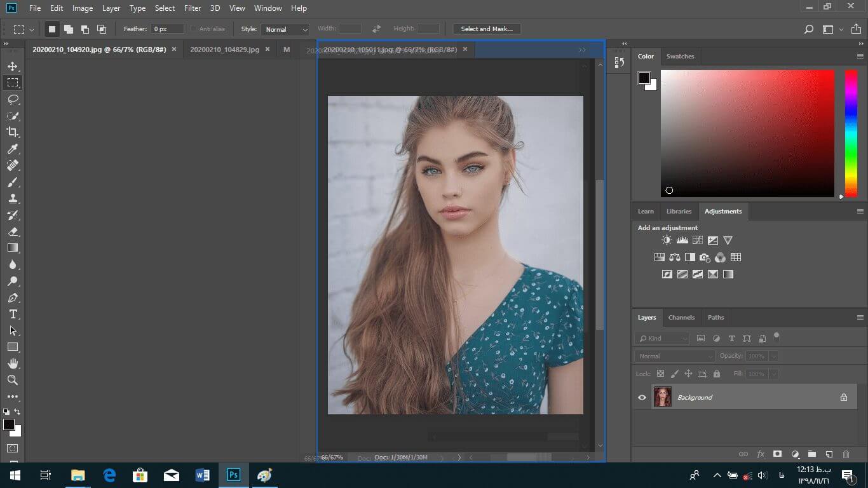Toggle the Anti-alias checkbox

coord(193,29)
